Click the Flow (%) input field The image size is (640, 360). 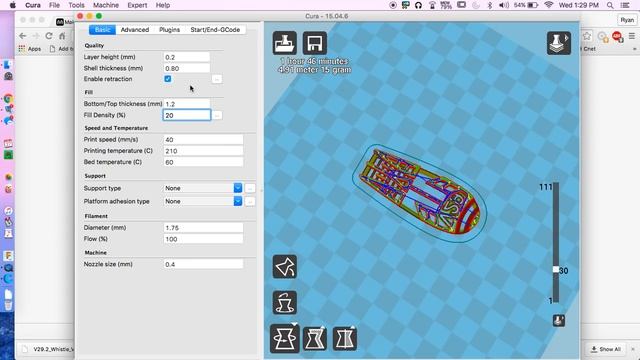tap(203, 239)
